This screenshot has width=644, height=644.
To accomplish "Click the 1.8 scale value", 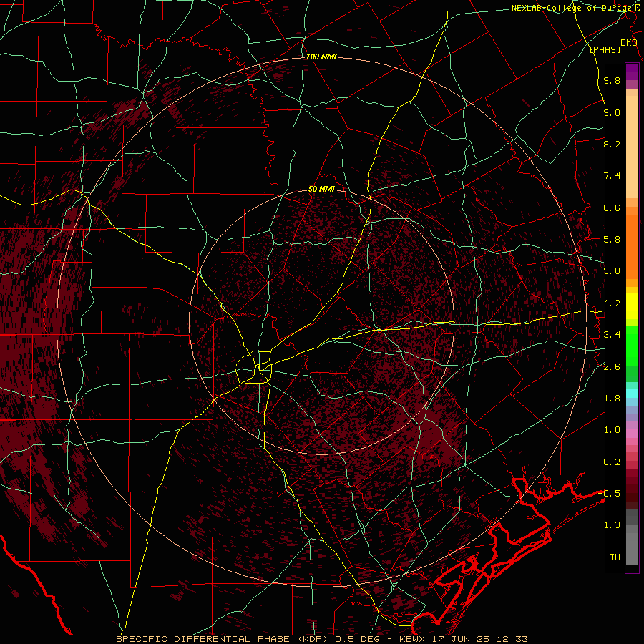I will [612, 399].
